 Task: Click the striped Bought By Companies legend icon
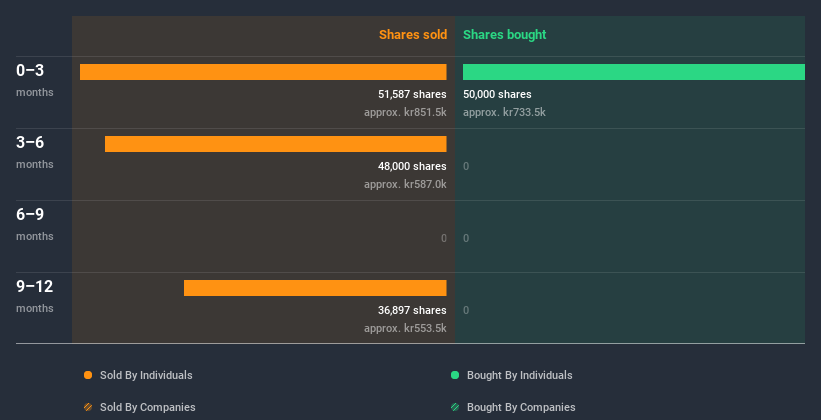[x=455, y=407]
